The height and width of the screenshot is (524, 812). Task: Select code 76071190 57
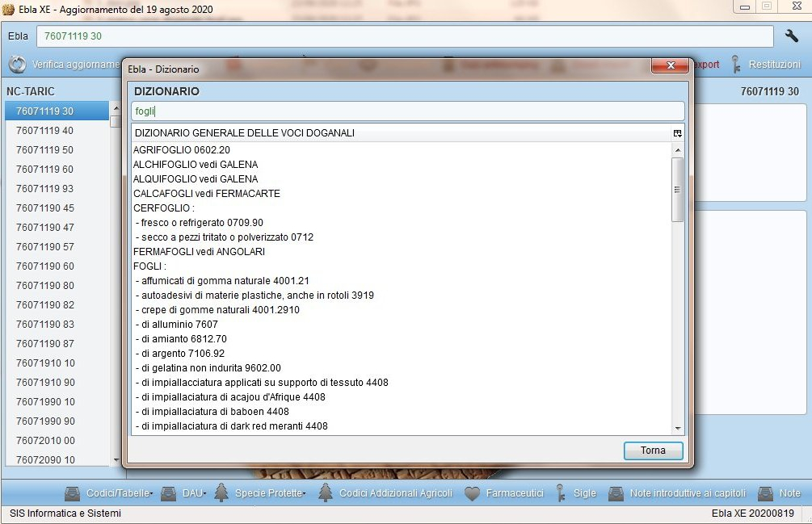tap(57, 247)
